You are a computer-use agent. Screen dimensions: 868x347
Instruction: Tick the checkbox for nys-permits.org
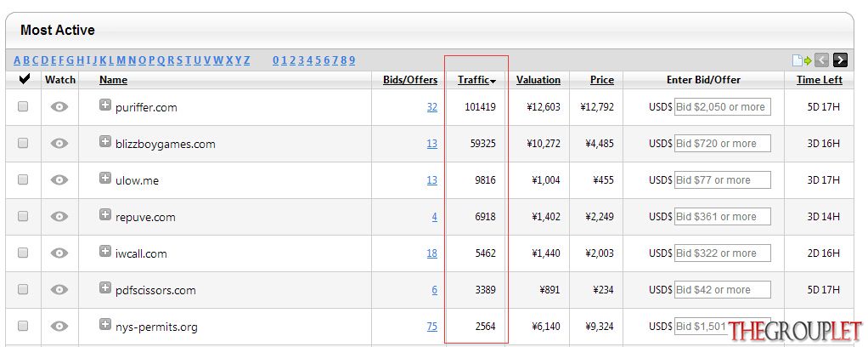23,326
